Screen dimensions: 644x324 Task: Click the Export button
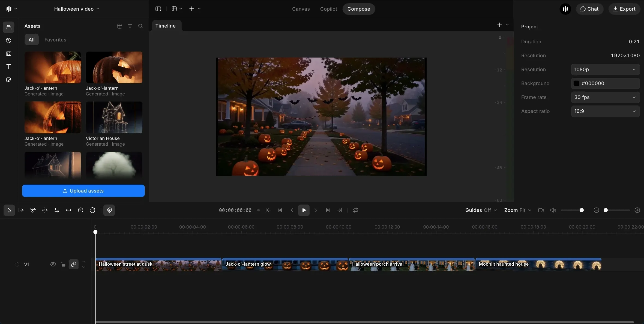624,9
